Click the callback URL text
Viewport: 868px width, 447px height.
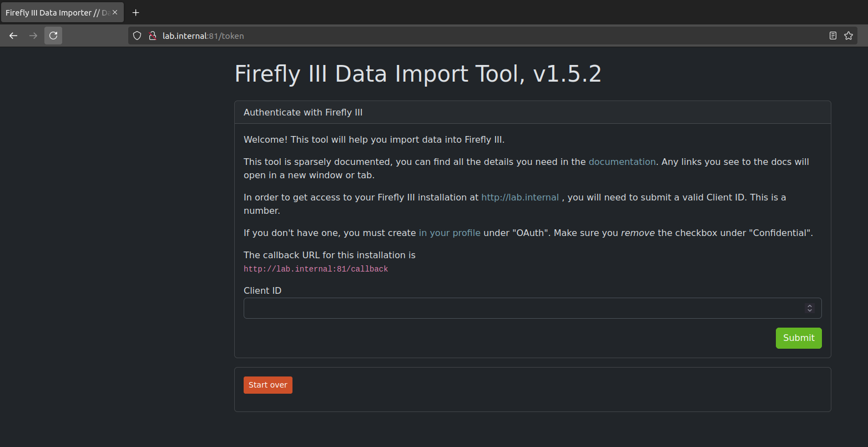pos(316,269)
